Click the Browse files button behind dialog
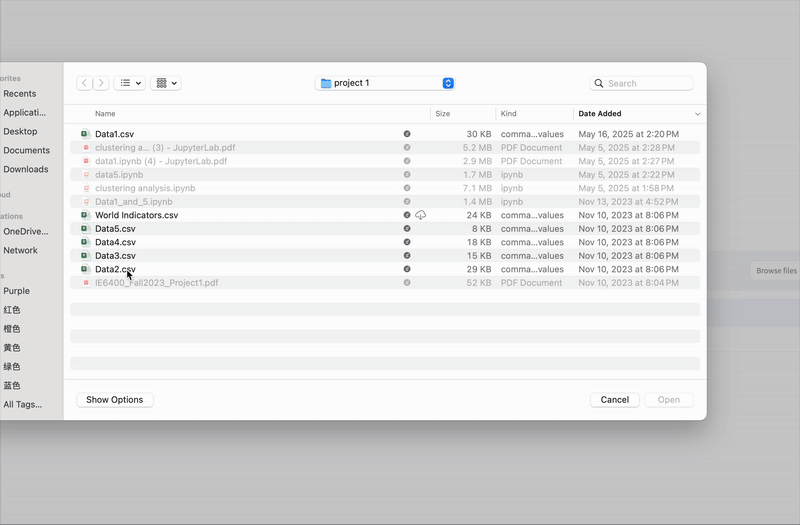Viewport: 800px width, 525px height. (x=776, y=271)
